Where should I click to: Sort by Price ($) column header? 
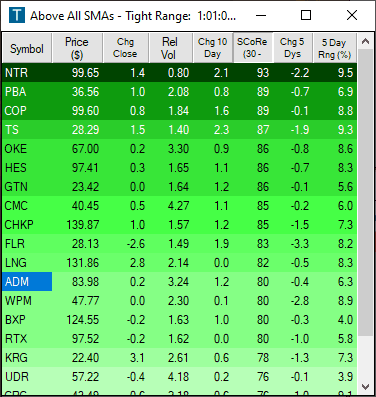coord(77,48)
